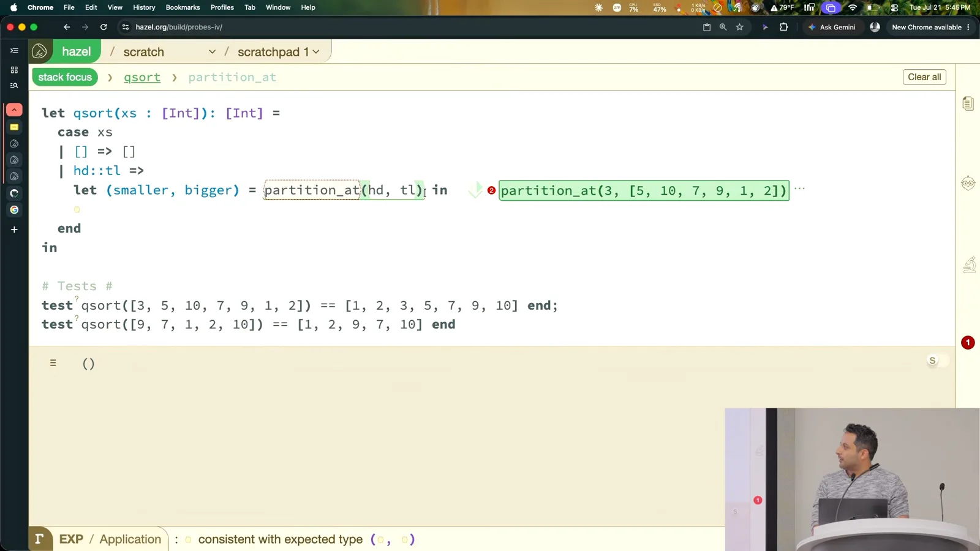Click the cursor inspector type icon
980x551 pixels.
tap(40, 539)
